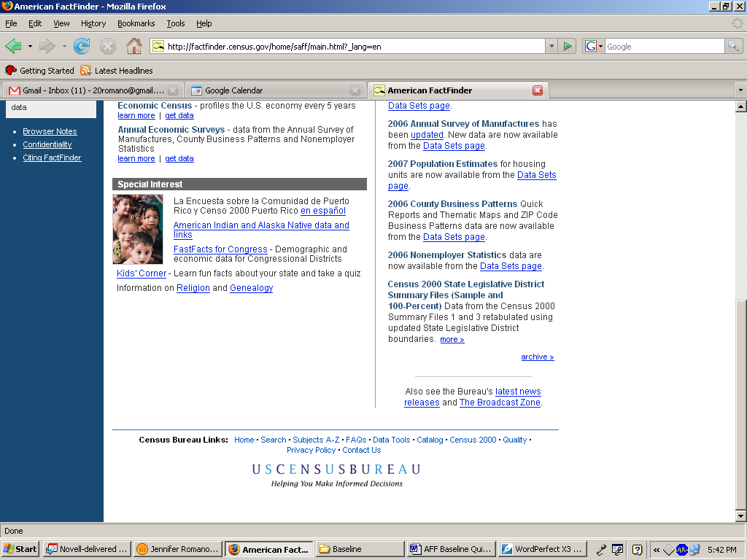Open the list all tabs dropdown
Screen dimensions: 747x560
(740, 90)
